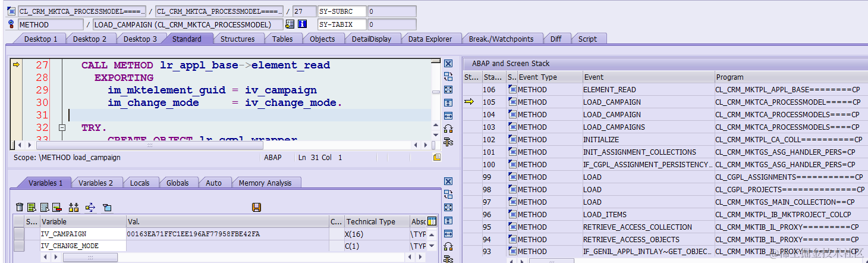Screen dimensions: 868x263
Task: Select stack row 94 RETRIEVE_ACCESS_OBJECTS
Action: point(666,239)
